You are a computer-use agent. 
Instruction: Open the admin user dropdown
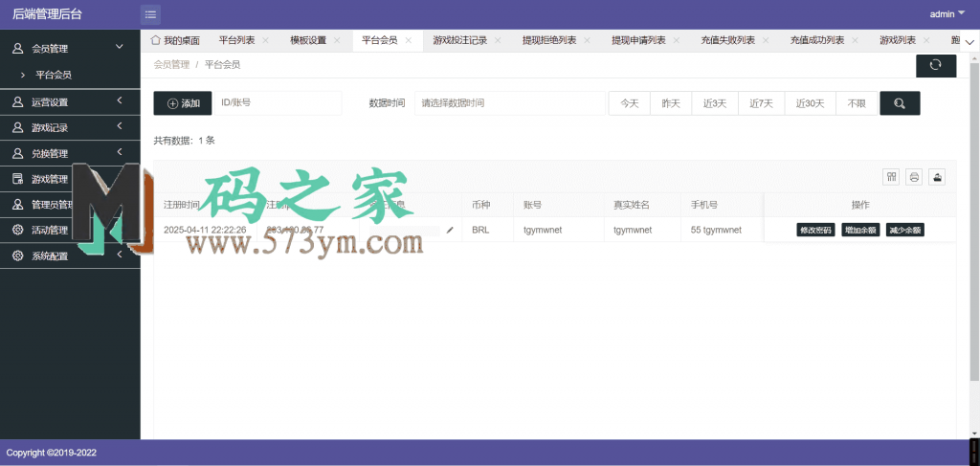[947, 13]
